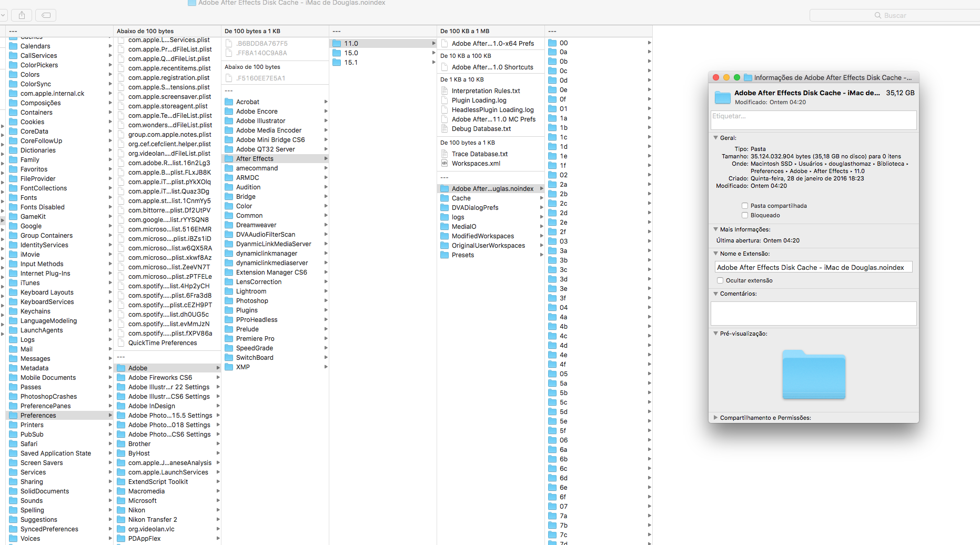Viewport: 980px width, 545px height.
Task: Select Interpretation Rules.txt file
Action: pyautogui.click(x=490, y=91)
